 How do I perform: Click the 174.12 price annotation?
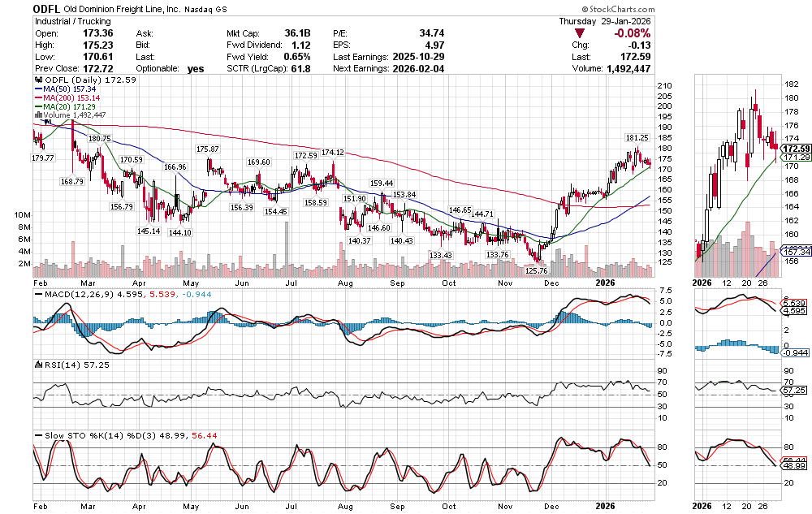[333, 152]
